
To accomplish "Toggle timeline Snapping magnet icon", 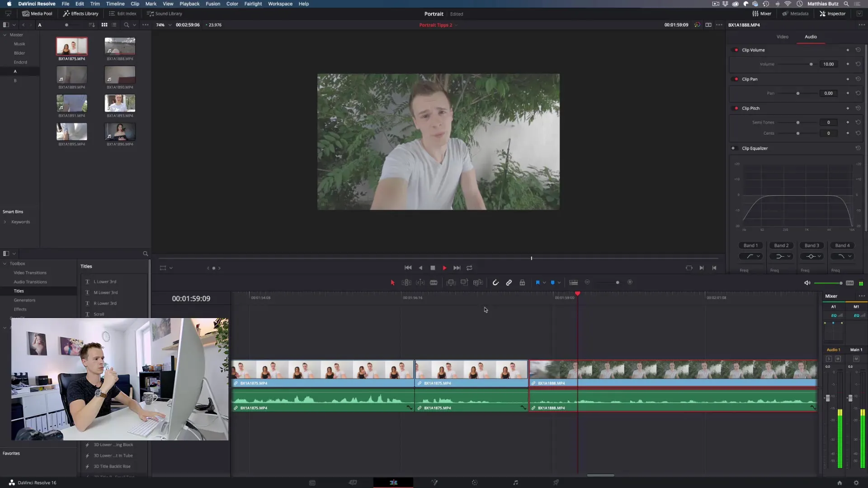I will coord(495,282).
